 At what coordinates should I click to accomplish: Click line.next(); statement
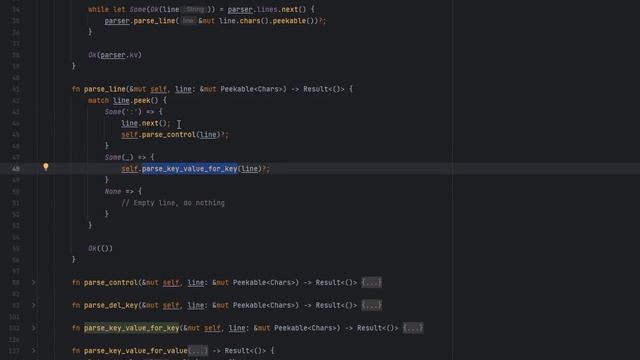(x=146, y=123)
